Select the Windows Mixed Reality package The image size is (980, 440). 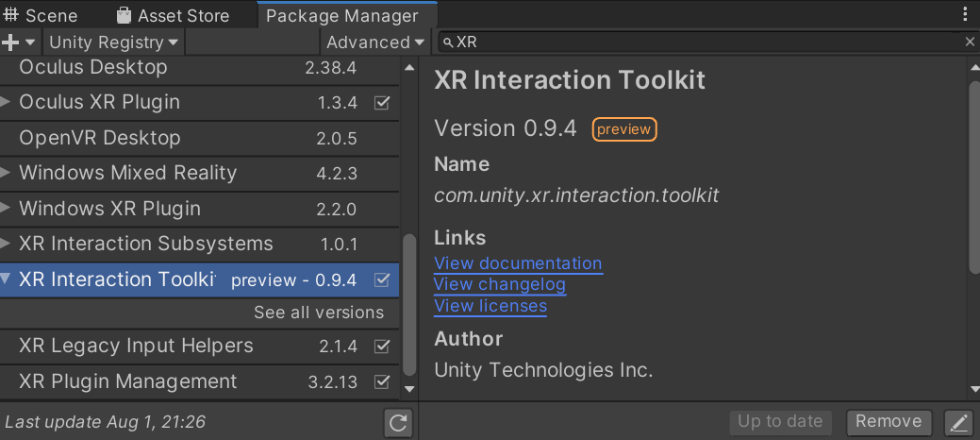point(199,173)
